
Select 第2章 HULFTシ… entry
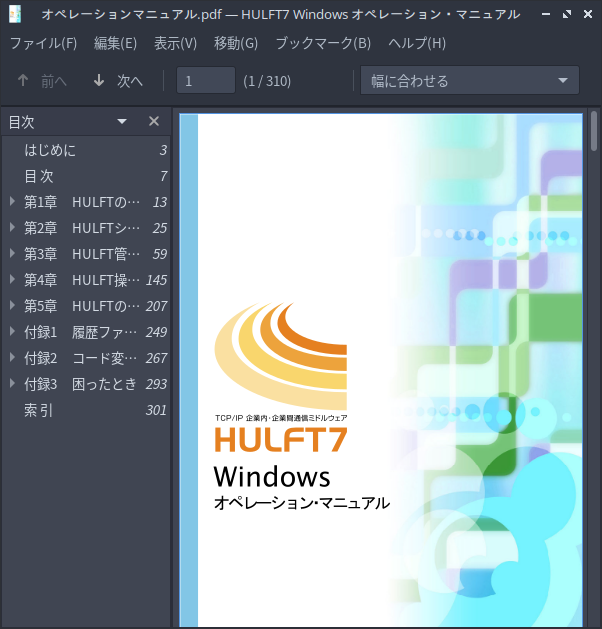(86, 228)
